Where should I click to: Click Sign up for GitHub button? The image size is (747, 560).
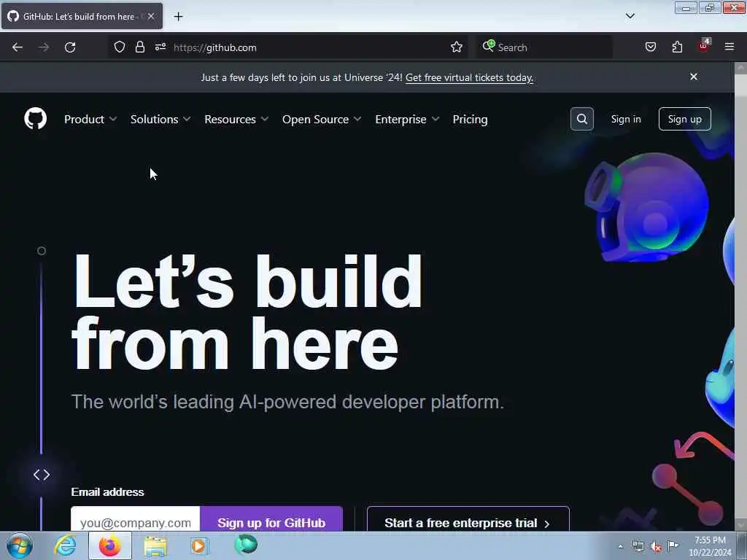271,520
